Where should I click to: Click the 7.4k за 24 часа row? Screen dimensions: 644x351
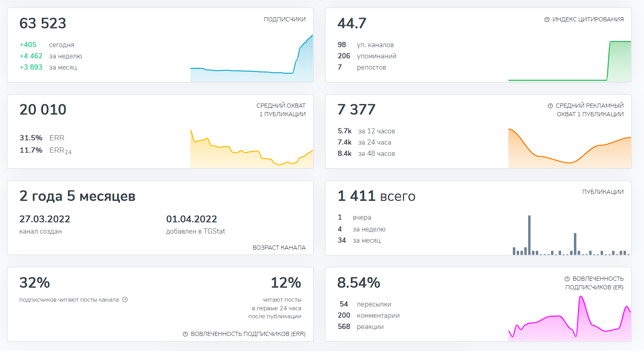(x=364, y=142)
